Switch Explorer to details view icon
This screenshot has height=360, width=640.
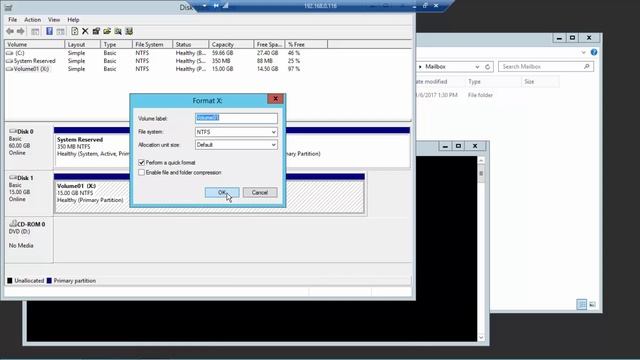582,304
